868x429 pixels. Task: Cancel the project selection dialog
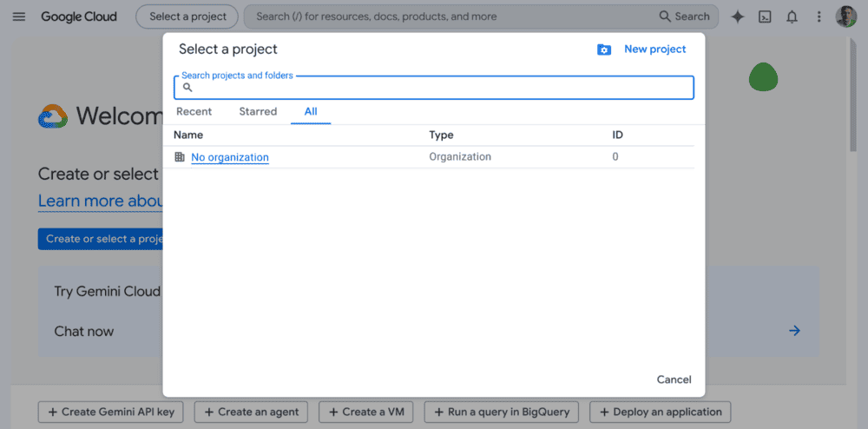674,379
